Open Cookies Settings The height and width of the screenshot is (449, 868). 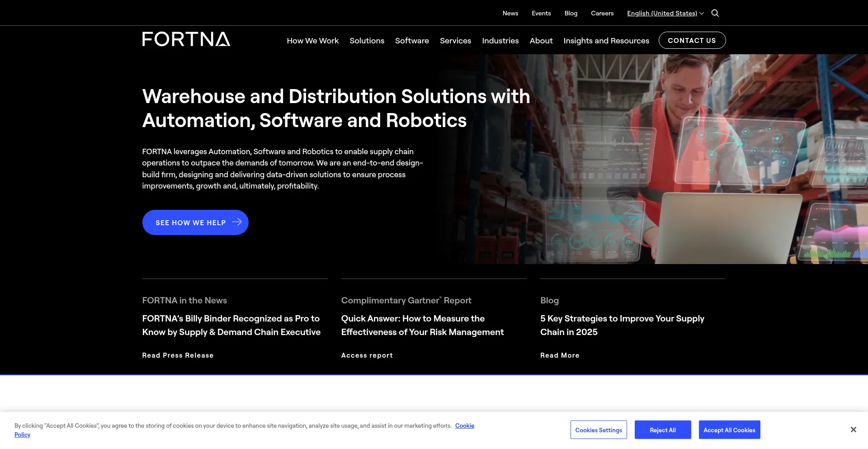click(x=598, y=430)
